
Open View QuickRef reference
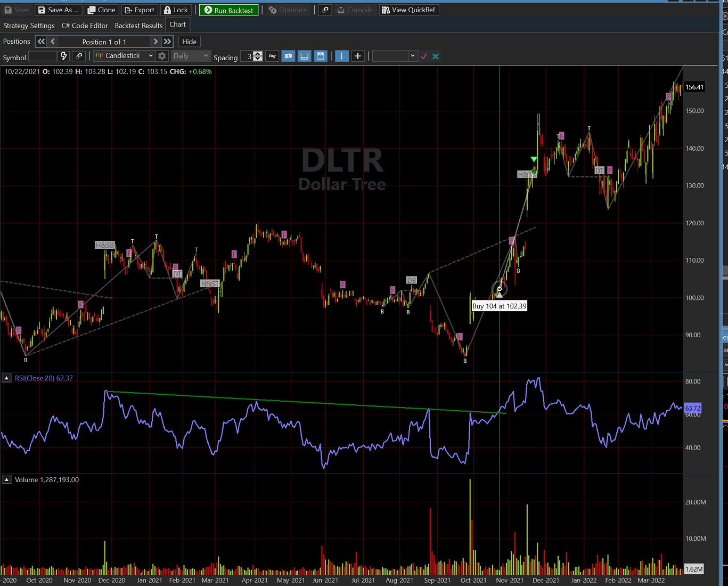(x=409, y=10)
